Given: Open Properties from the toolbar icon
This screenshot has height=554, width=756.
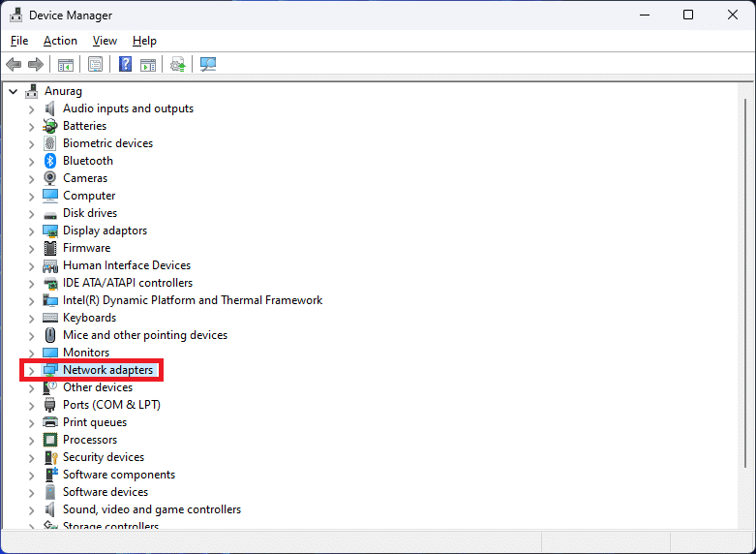Looking at the screenshot, I should coord(95,65).
